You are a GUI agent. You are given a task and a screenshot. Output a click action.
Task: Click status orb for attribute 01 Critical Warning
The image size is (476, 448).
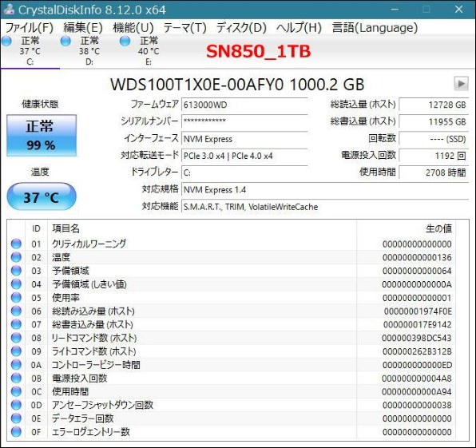click(16, 244)
